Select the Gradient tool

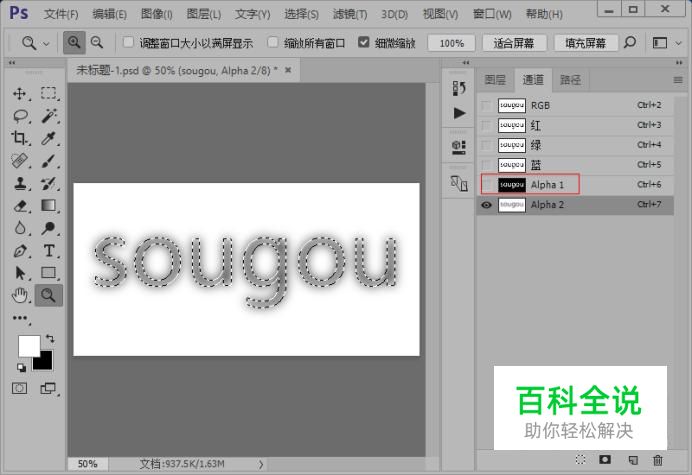pos(49,206)
